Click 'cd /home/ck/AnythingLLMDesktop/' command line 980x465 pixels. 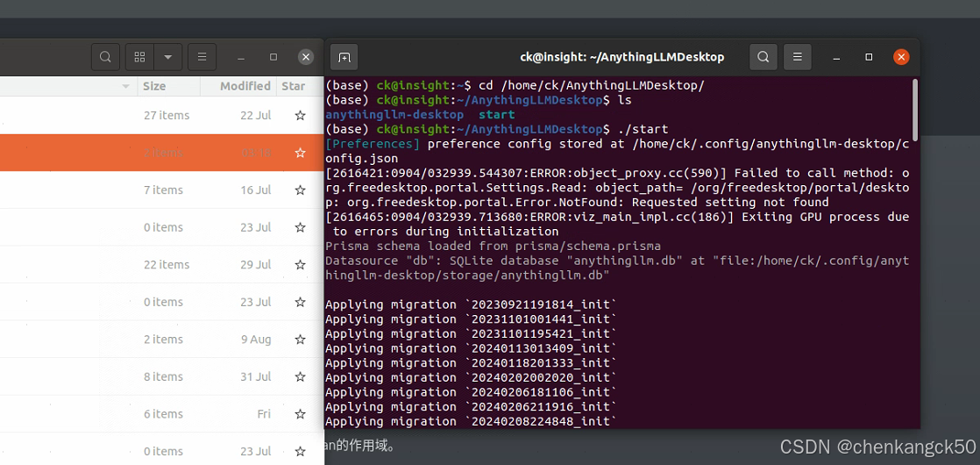click(592, 85)
